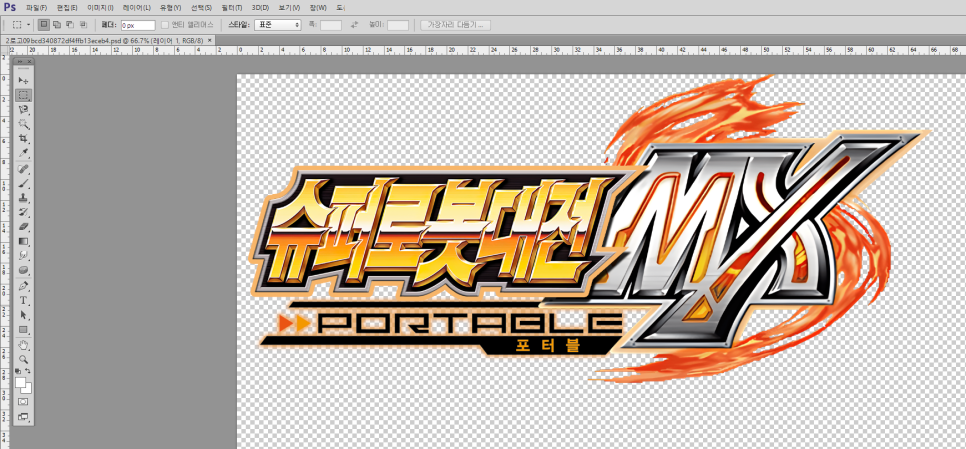
Task: Select the Zoom tool
Action: [x=23, y=358]
